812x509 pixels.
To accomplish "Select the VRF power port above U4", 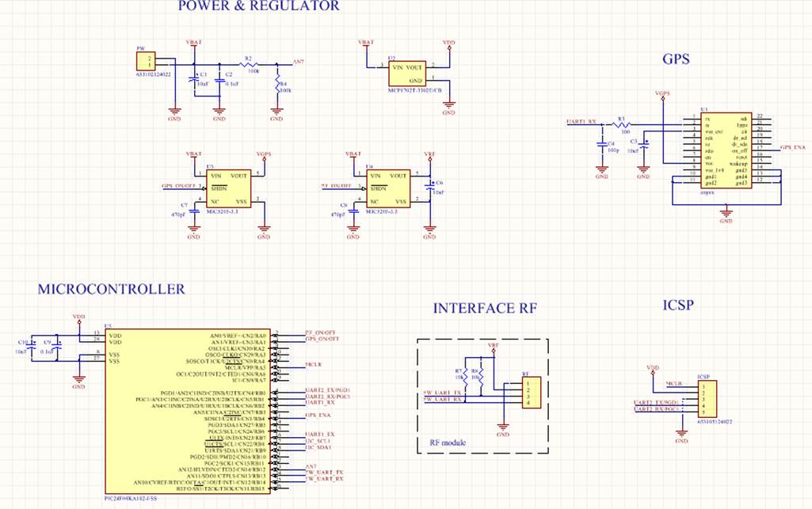I will pos(430,155).
